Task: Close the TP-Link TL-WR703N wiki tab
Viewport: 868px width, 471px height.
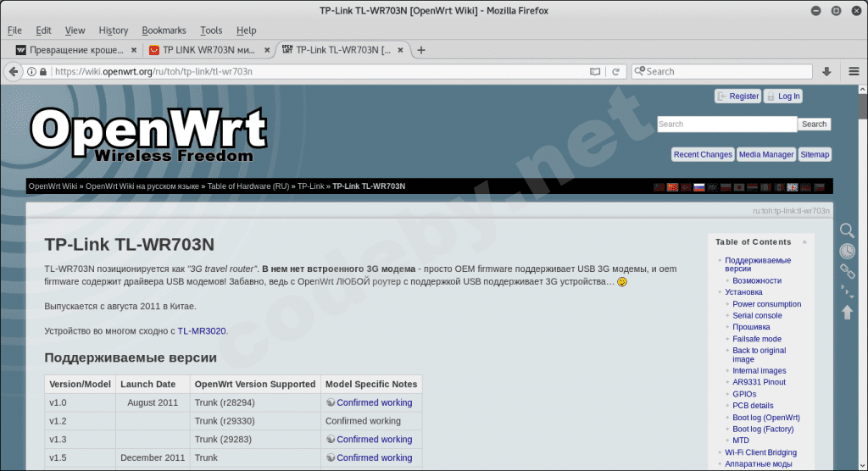Action: tap(400, 50)
